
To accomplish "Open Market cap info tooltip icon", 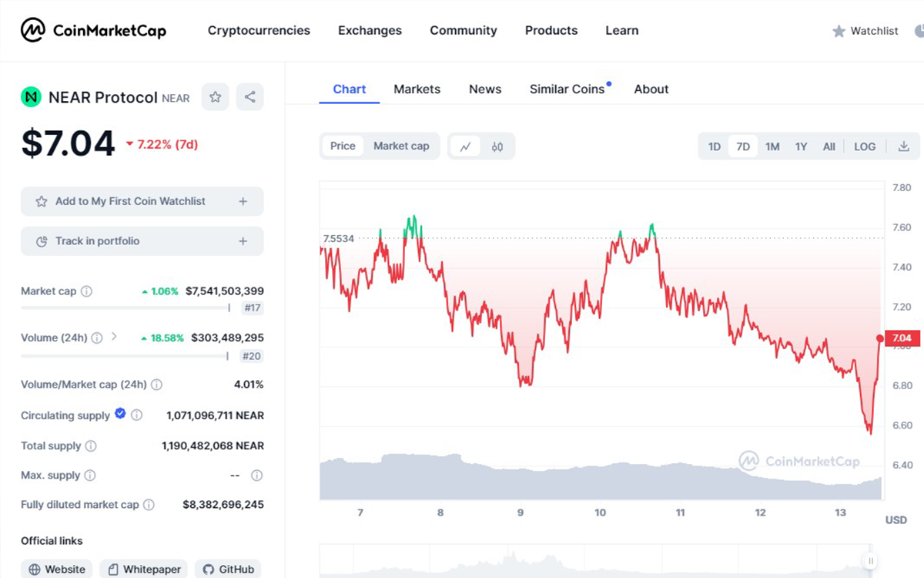I will (x=87, y=291).
